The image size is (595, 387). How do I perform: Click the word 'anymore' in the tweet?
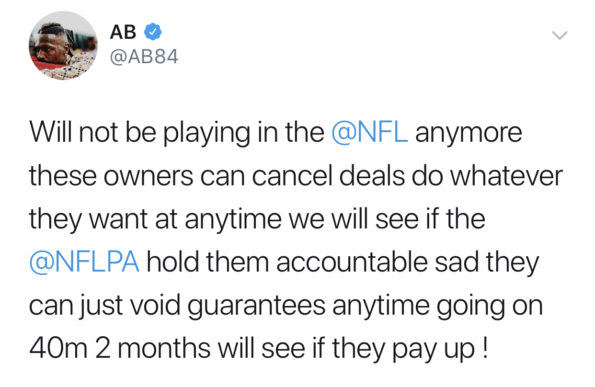point(469,134)
